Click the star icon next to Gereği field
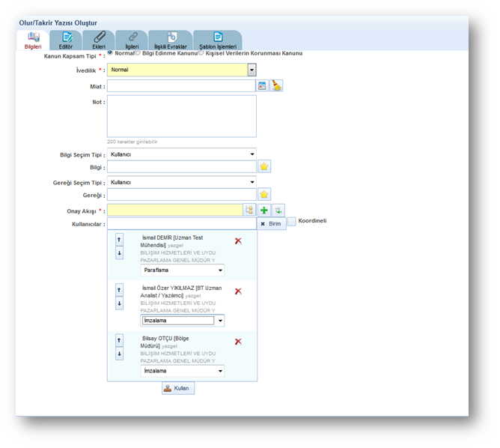Image resolution: width=500 pixels, height=448 pixels. point(264,195)
